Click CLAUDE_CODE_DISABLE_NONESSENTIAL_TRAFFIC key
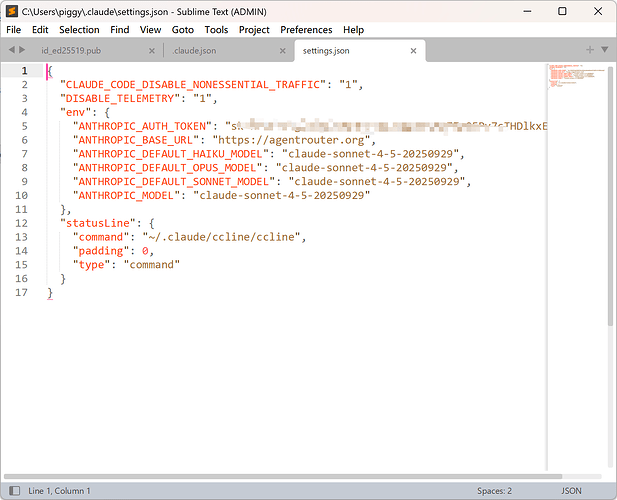Screen dimensions: 617x500 193,85
